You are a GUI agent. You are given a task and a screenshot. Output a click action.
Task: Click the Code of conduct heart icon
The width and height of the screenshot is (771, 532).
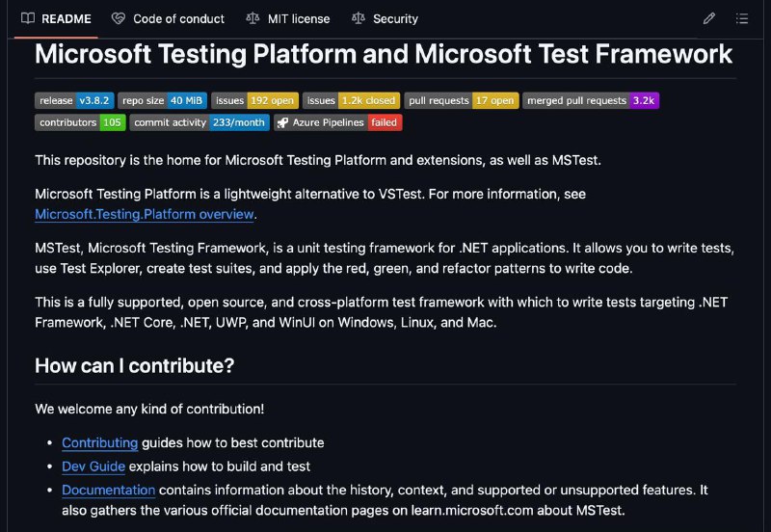pyautogui.click(x=118, y=18)
